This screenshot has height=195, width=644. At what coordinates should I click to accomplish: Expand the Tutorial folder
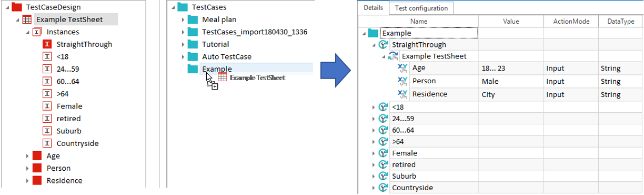pyautogui.click(x=183, y=44)
